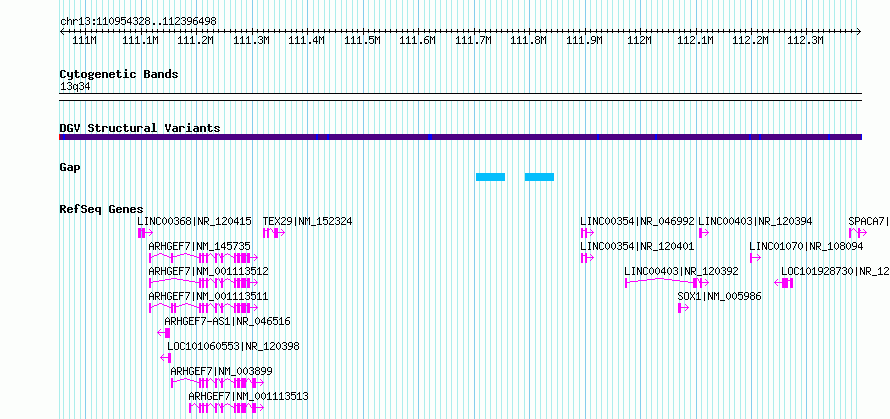Open the RefSeq Genes track title
The width and height of the screenshot is (890, 419).
coord(102,210)
